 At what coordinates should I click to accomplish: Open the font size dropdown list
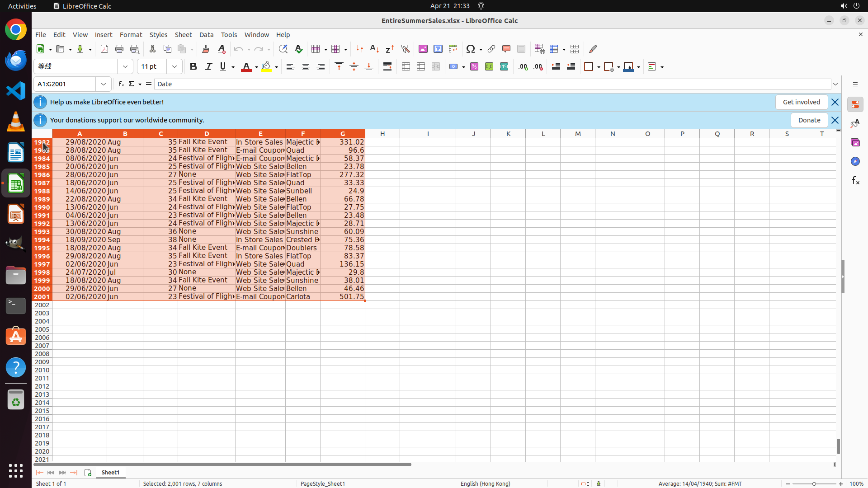click(175, 67)
